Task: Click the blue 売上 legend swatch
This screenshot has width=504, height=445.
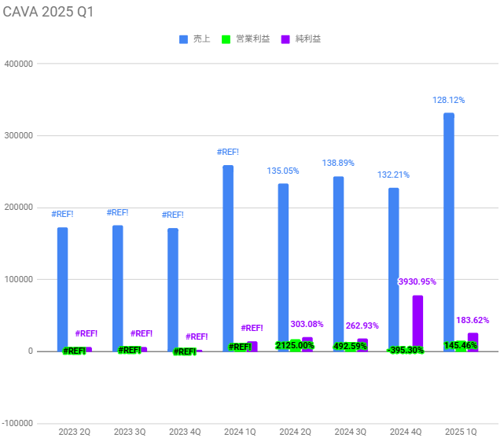Action: pos(183,39)
